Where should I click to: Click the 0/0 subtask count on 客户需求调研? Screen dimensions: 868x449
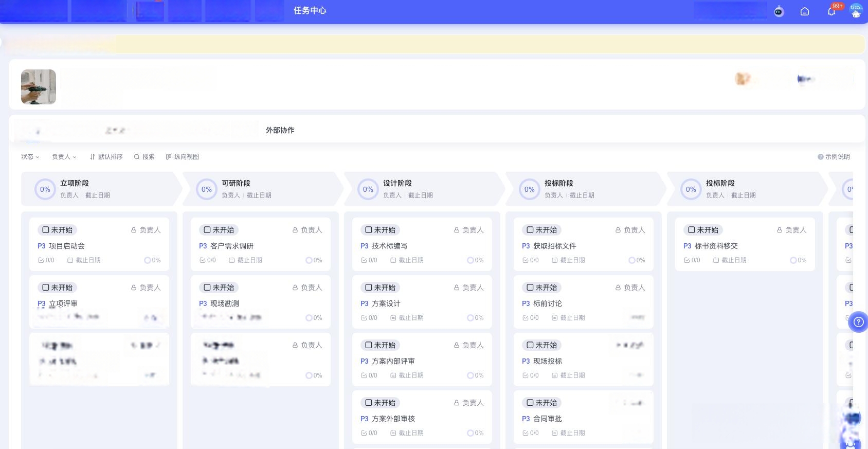(208, 260)
